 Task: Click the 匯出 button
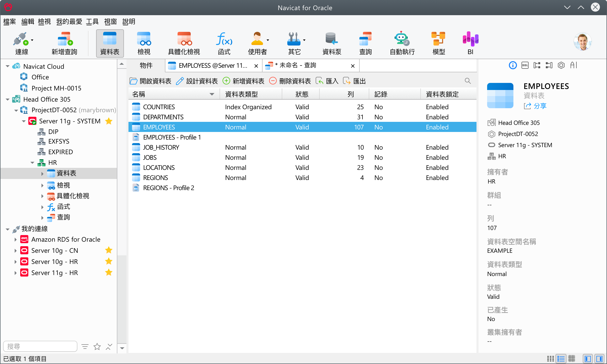(354, 81)
